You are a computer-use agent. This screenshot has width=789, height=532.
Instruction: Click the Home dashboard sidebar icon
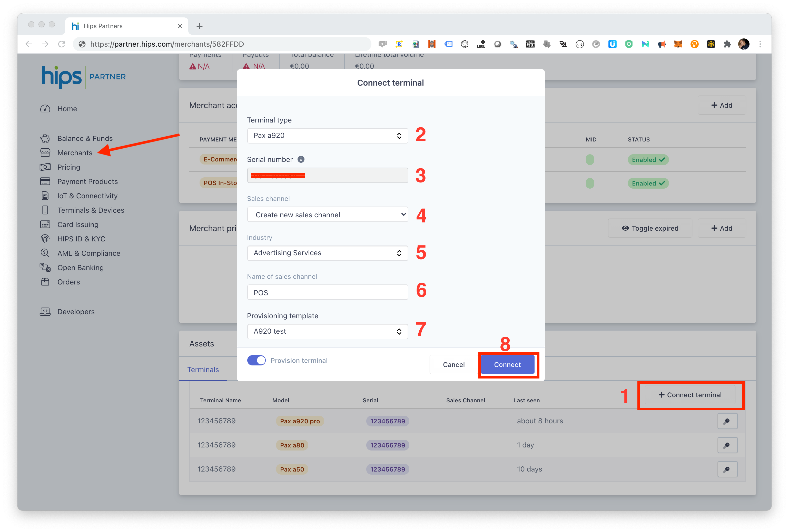(x=45, y=109)
